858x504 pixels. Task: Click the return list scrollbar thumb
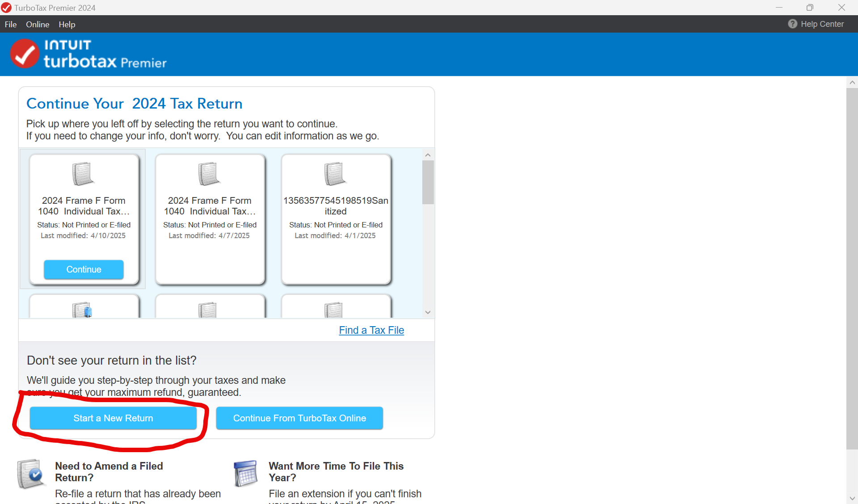tap(428, 182)
